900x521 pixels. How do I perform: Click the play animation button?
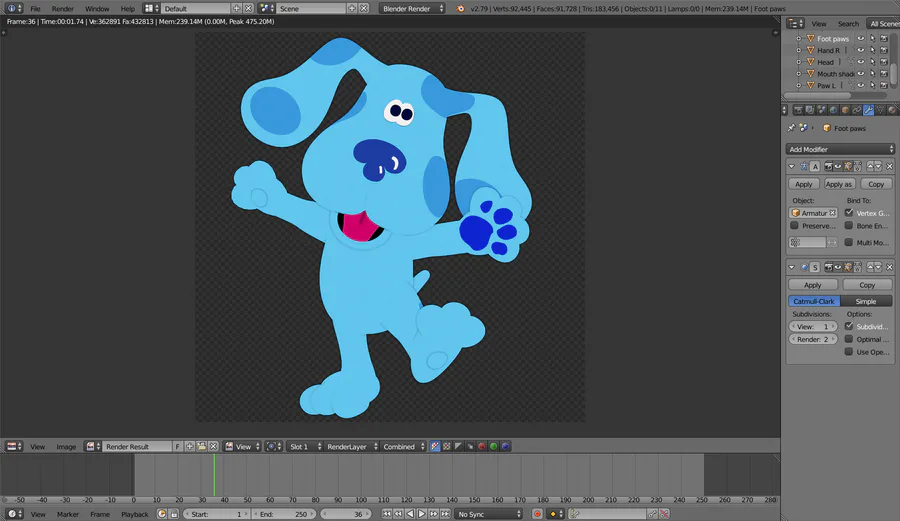421,514
